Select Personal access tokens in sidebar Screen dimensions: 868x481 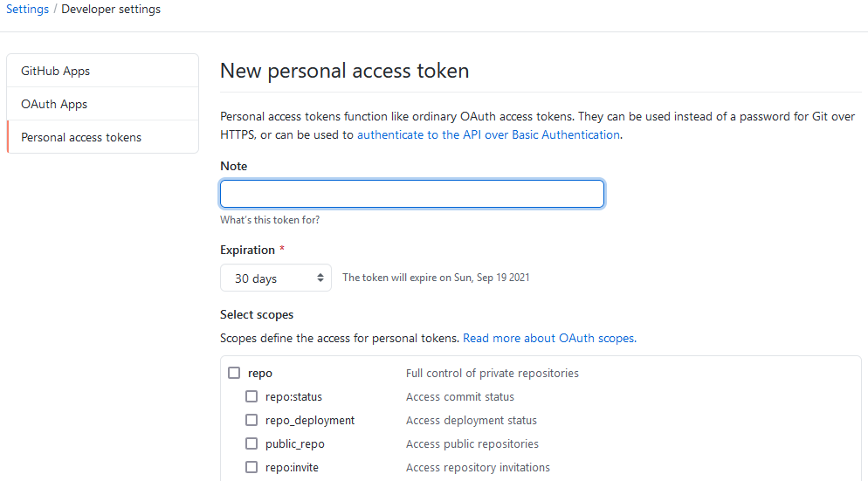(81, 137)
